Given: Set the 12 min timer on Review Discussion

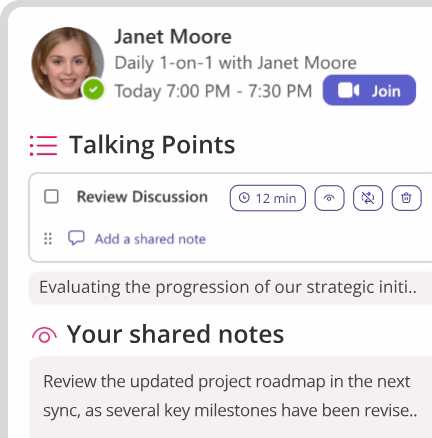Looking at the screenshot, I should click(268, 198).
